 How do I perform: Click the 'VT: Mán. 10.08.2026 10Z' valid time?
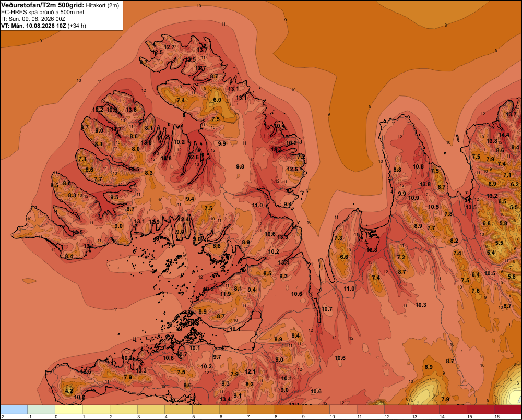point(33,26)
